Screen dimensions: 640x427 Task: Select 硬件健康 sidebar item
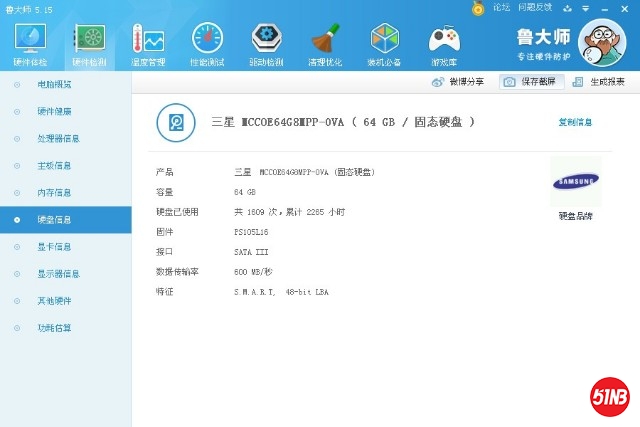click(54, 111)
